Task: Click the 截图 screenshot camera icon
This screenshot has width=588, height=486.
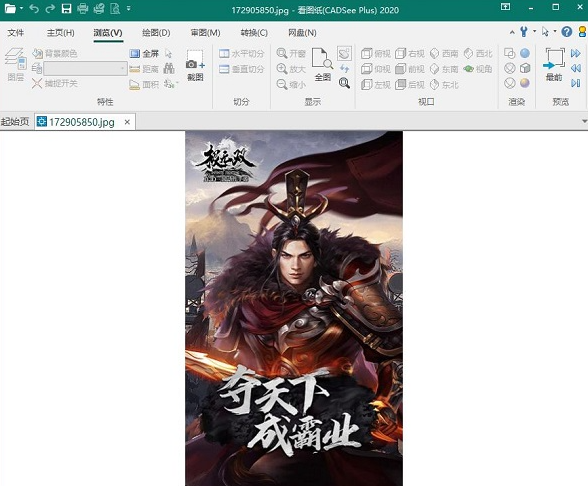Action: click(x=195, y=65)
